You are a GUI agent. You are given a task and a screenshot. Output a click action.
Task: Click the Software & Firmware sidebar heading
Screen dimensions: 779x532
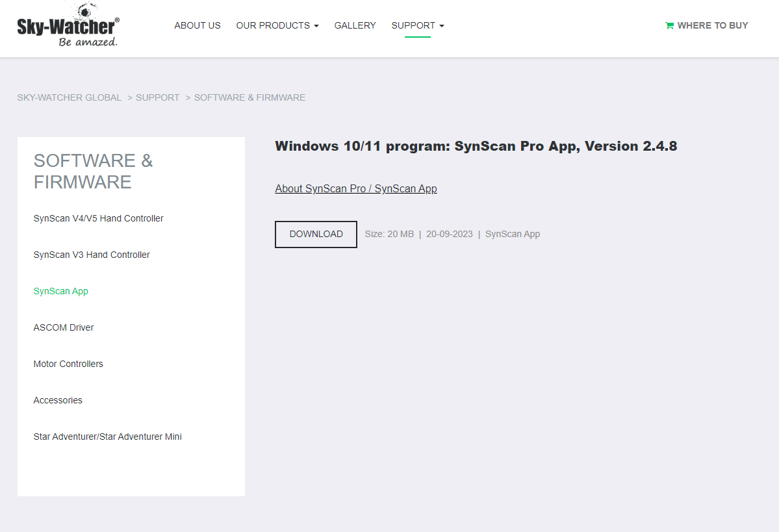[x=94, y=171]
